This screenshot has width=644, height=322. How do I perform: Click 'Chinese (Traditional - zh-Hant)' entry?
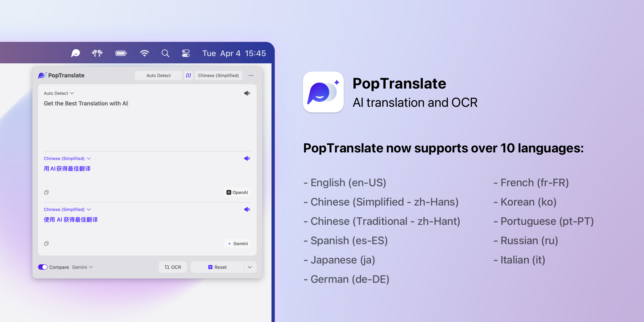382,221
